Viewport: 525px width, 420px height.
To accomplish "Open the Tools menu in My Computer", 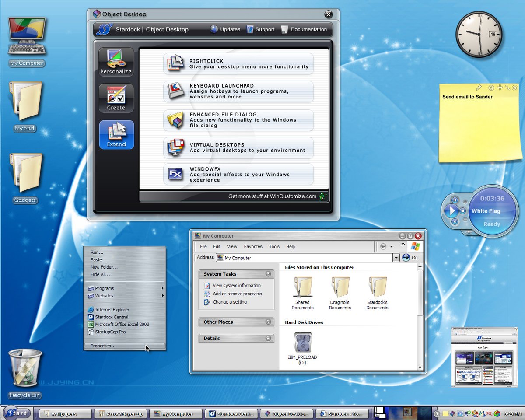I will (x=274, y=247).
